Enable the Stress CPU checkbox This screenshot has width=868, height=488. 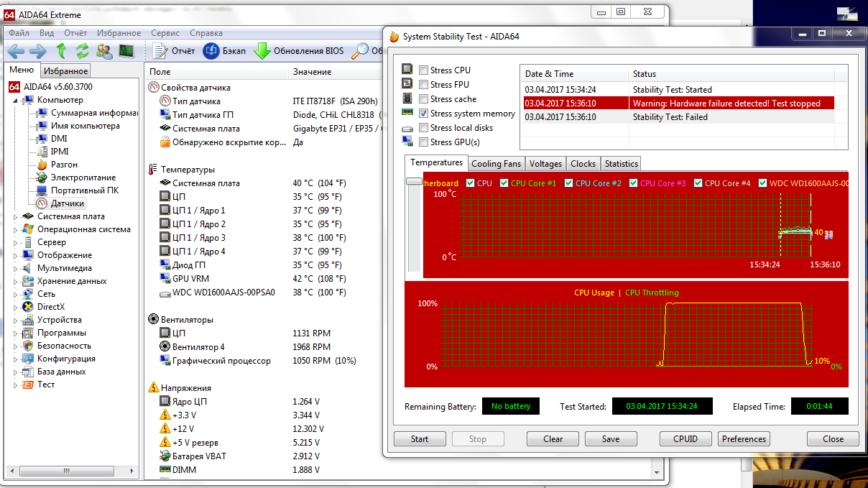point(424,70)
